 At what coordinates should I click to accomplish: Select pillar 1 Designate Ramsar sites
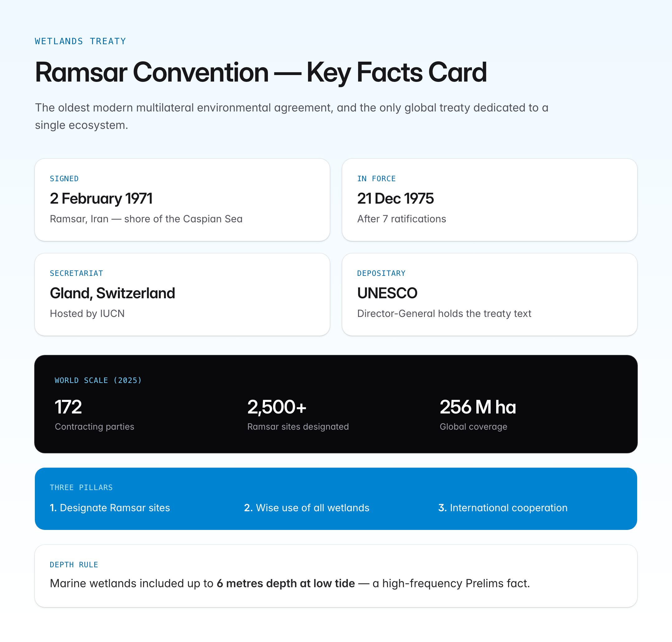(x=110, y=507)
